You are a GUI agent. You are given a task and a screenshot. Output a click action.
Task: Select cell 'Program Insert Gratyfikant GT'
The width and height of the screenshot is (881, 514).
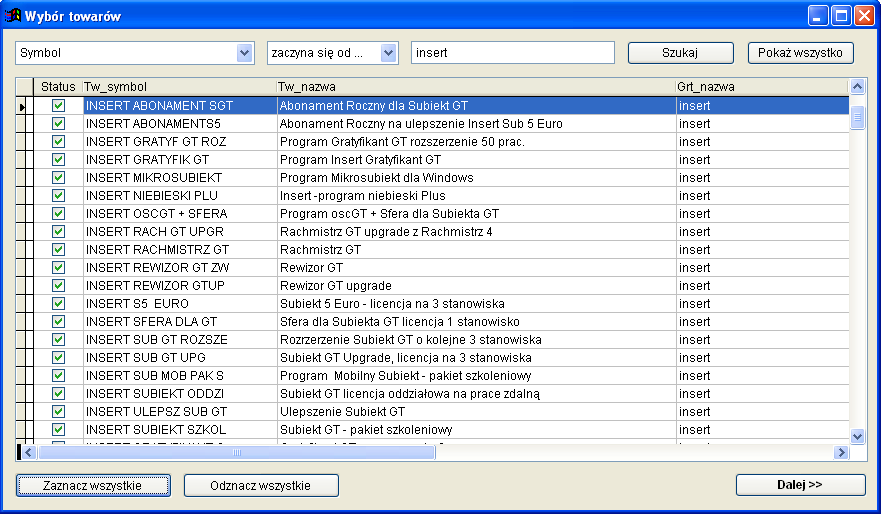pyautogui.click(x=476, y=160)
